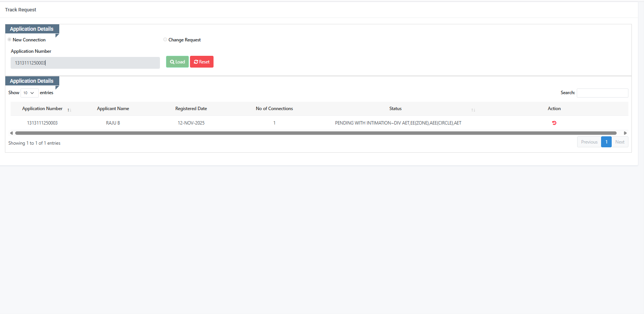Click the PENDING WITH INTIMATION status text
The width and height of the screenshot is (644, 314).
[398, 123]
